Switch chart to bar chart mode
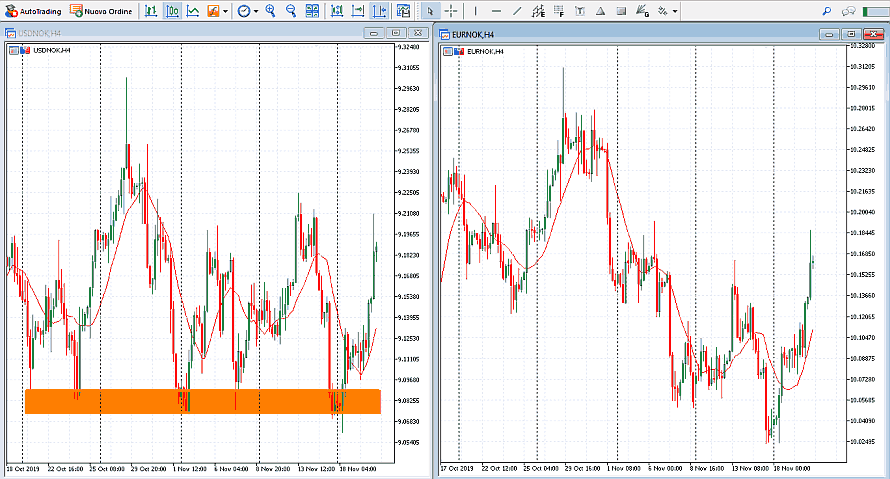This screenshot has width=890, height=479. click(150, 11)
